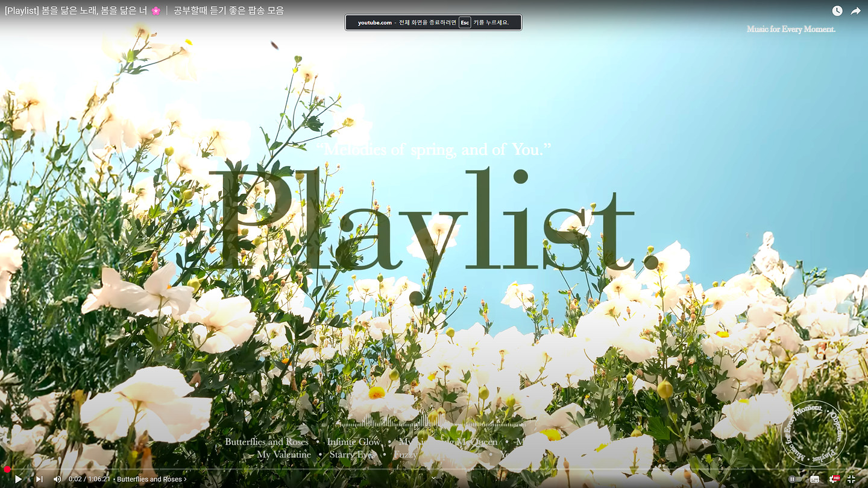The width and height of the screenshot is (868, 488).
Task: Click the chevron after the chapter name
Action: [186, 479]
